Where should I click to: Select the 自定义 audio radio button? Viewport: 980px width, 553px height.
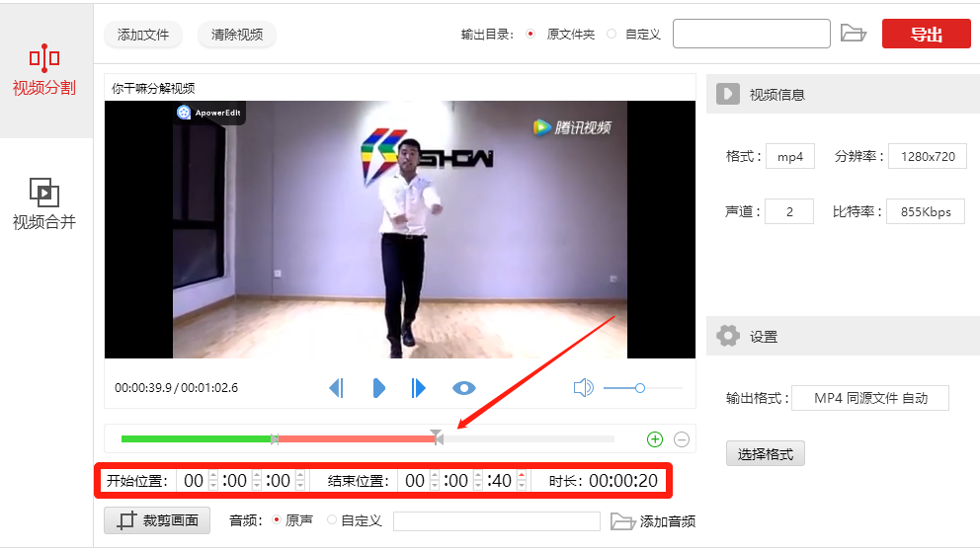pyautogui.click(x=332, y=519)
